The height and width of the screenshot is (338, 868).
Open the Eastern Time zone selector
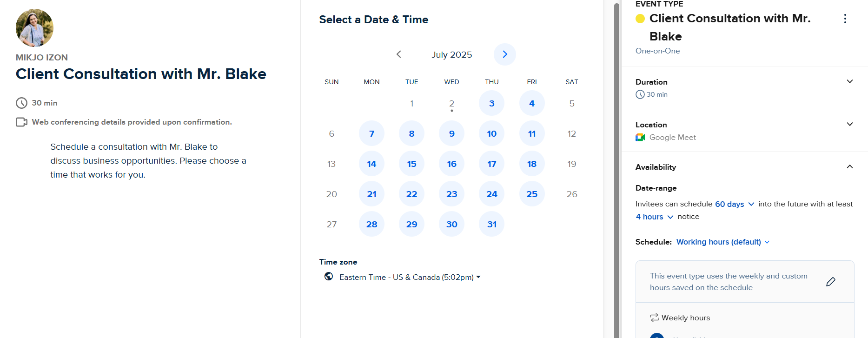coord(410,277)
